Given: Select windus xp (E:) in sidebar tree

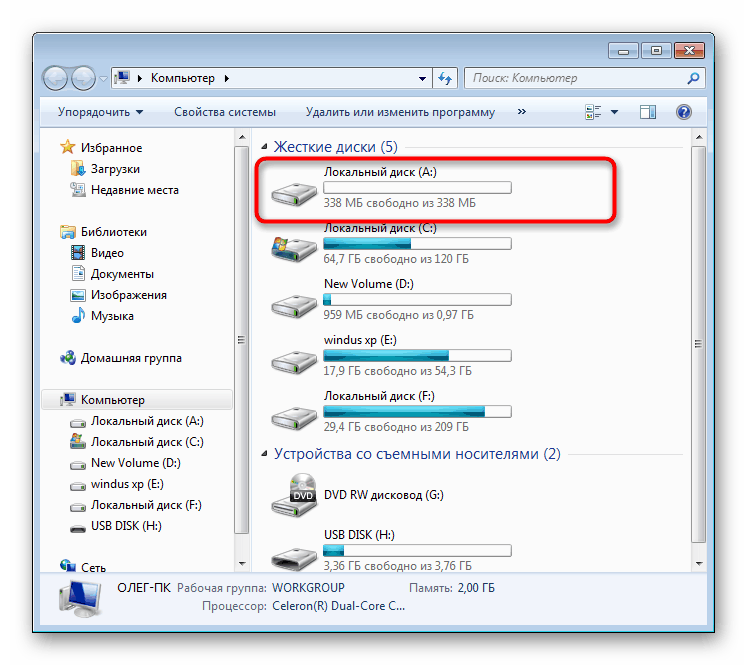Looking at the screenshot, I should pos(127,484).
